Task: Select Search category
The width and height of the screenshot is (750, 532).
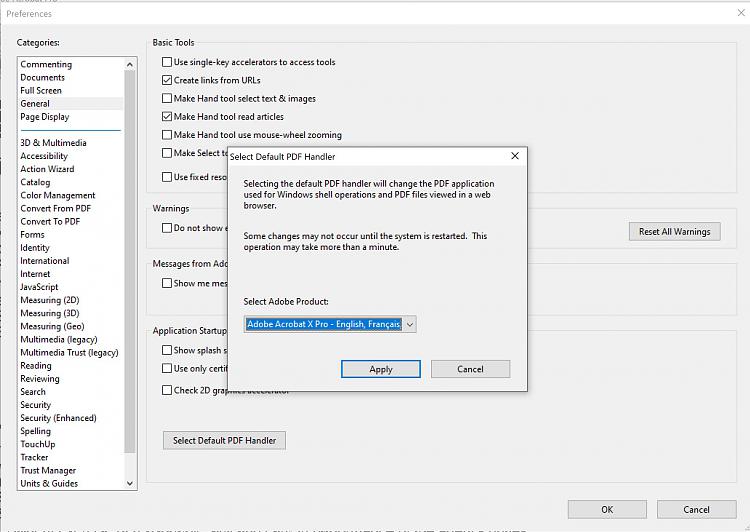Action: pyautogui.click(x=33, y=392)
